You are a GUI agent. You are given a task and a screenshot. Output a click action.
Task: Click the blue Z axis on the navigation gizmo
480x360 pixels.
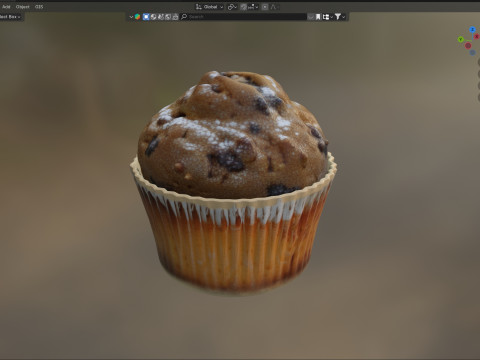[472, 29]
